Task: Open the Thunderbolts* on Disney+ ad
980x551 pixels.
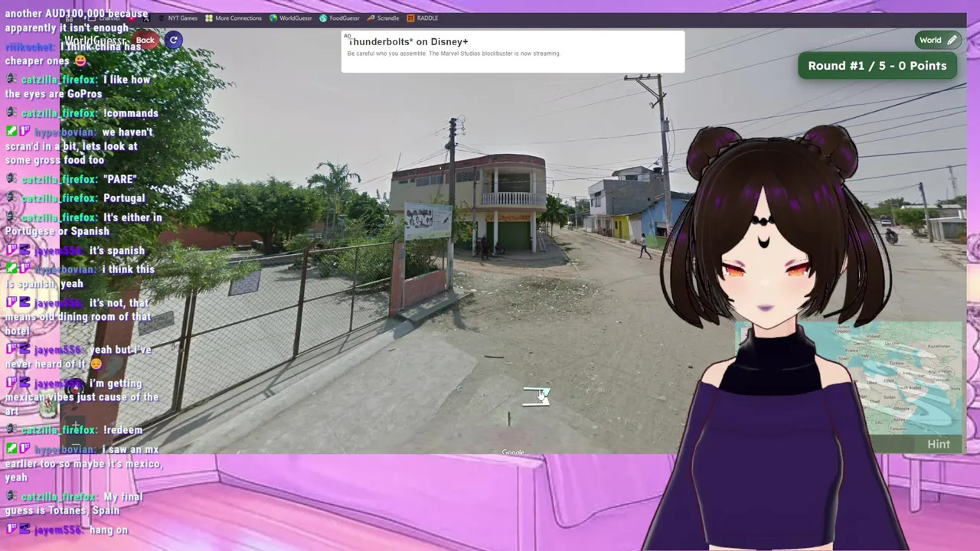Action: pyautogui.click(x=408, y=41)
